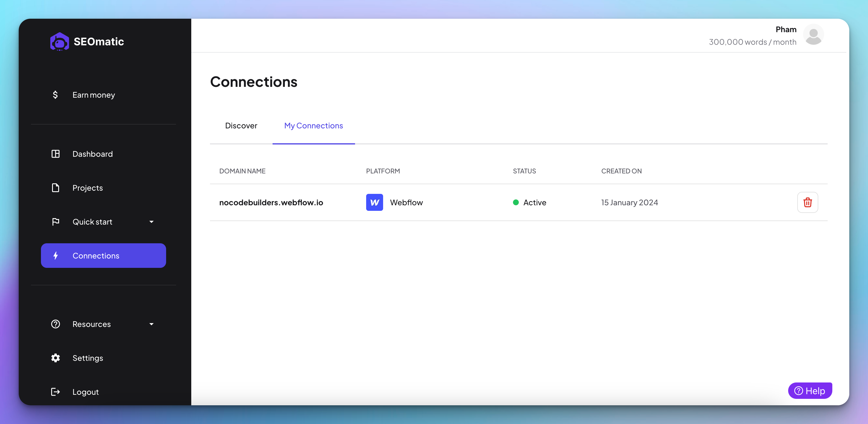Click the PLATFORM column header
The height and width of the screenshot is (424, 868).
(x=383, y=171)
